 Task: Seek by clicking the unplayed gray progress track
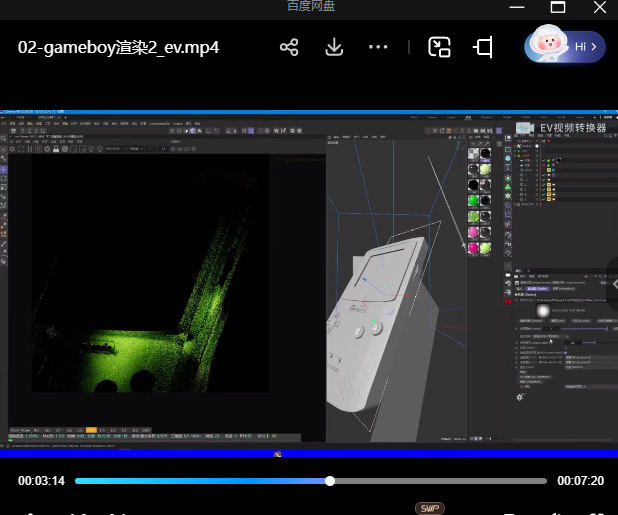[x=440, y=481]
